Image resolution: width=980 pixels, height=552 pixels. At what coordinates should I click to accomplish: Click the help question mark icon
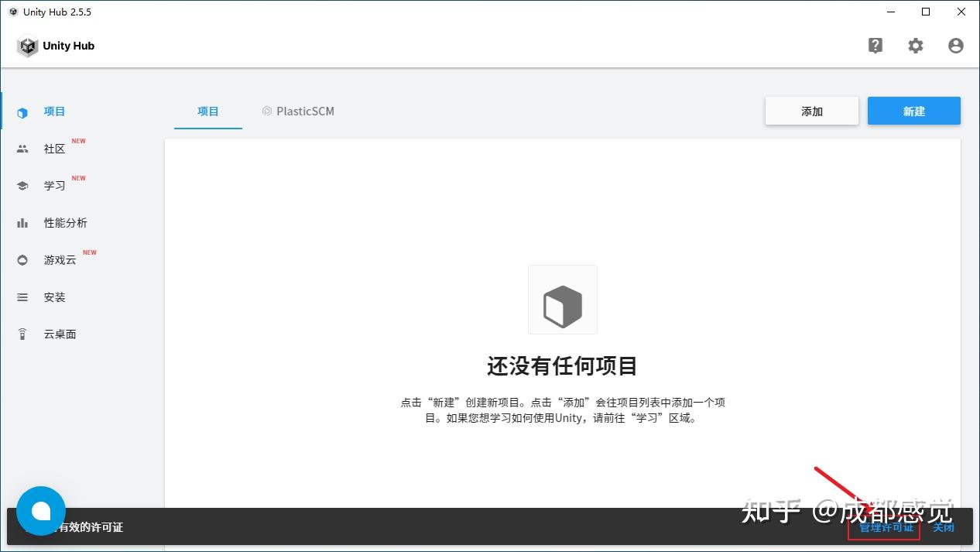(875, 46)
